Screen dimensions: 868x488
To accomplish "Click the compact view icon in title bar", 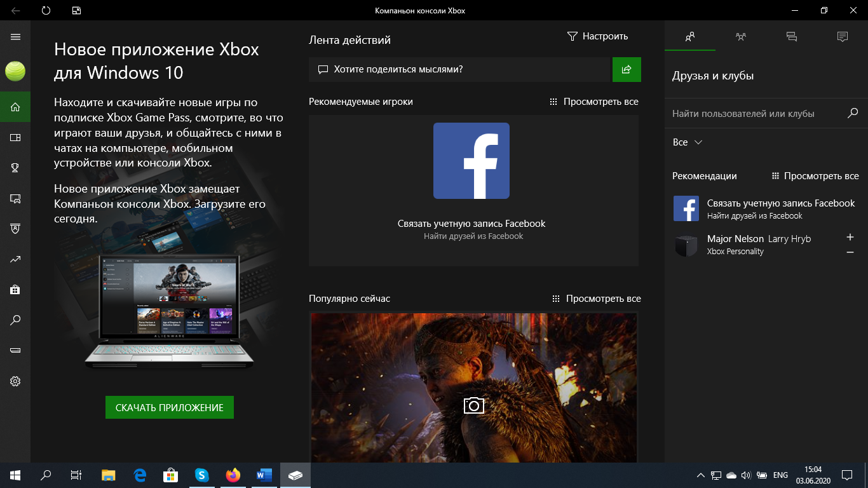I will point(76,11).
